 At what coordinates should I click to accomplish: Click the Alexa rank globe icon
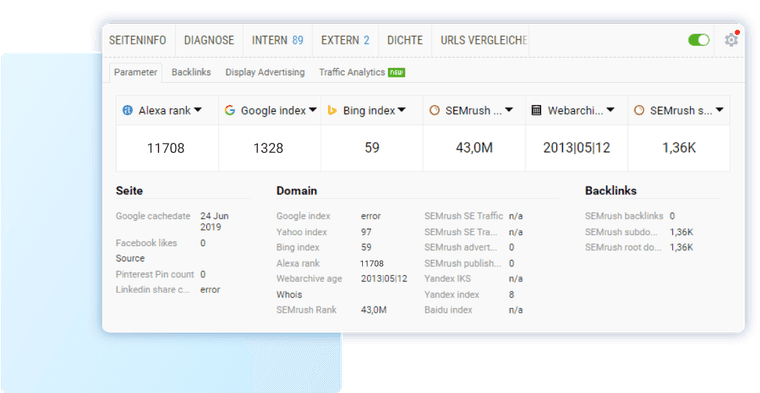(x=127, y=110)
